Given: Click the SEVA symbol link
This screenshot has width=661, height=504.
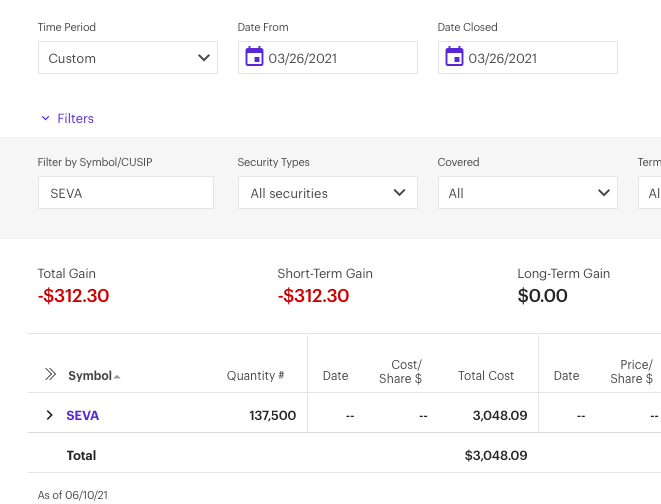Looking at the screenshot, I should pyautogui.click(x=83, y=415).
